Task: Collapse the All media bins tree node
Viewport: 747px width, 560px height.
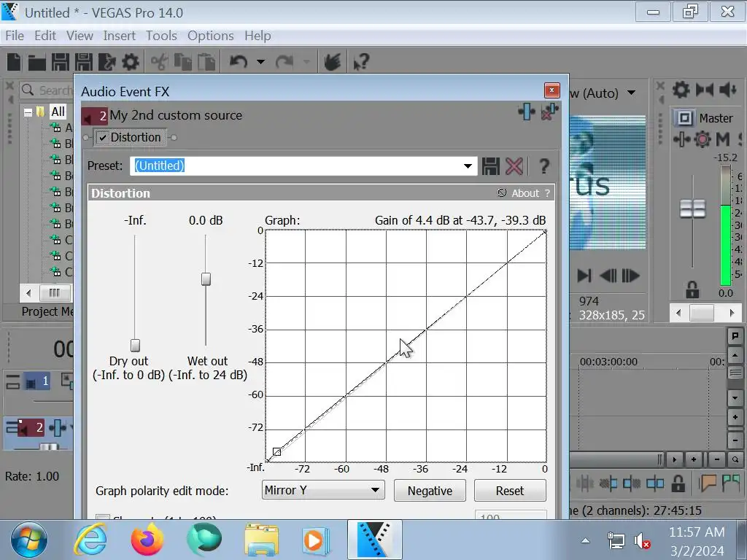Action: click(28, 112)
